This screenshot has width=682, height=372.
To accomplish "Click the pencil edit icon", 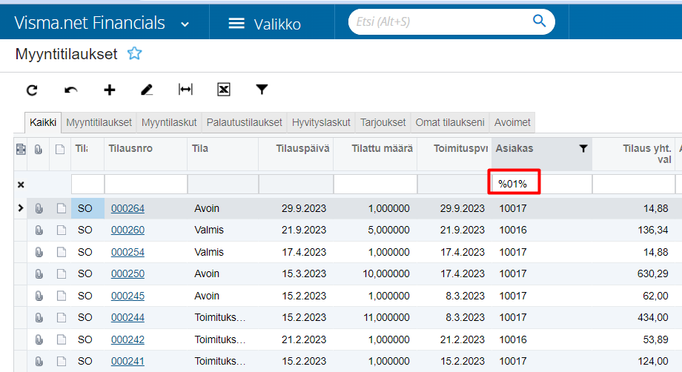I will (x=147, y=90).
